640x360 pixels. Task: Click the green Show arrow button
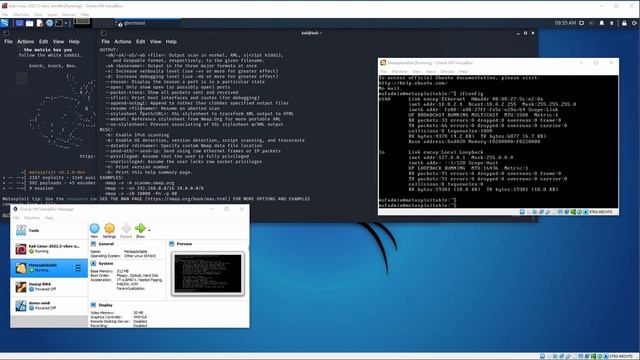[x=140, y=231]
